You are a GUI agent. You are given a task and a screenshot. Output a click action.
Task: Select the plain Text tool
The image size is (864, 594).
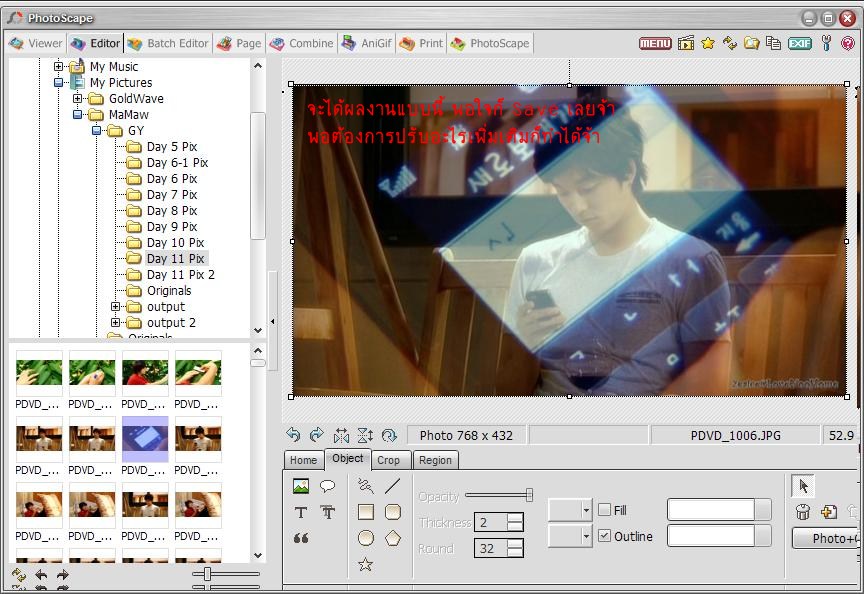pyautogui.click(x=301, y=512)
